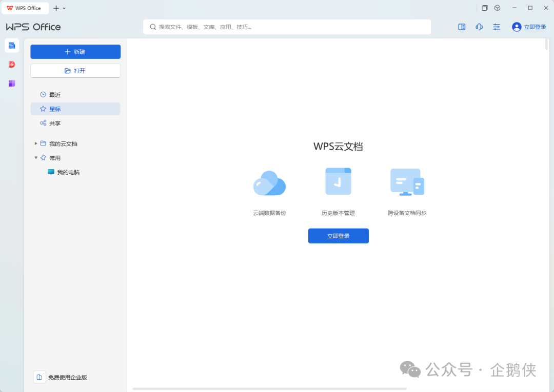Click the cube icon in title bar

[x=498, y=8]
